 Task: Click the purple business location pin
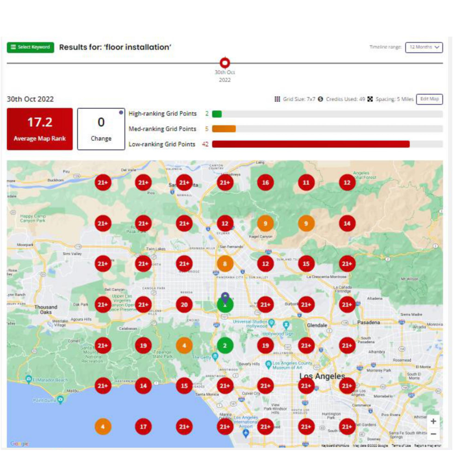coord(225,297)
